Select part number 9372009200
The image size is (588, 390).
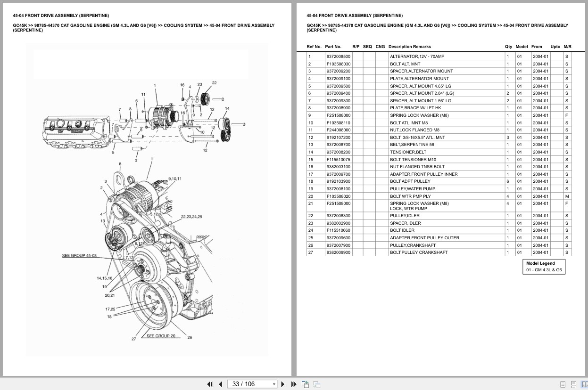click(338, 71)
